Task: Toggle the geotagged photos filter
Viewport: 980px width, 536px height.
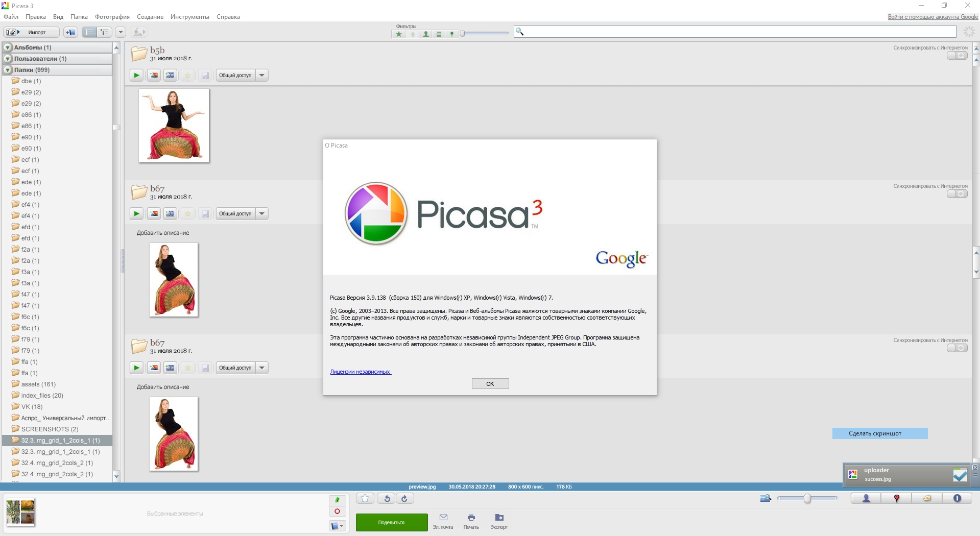Action: coord(451,34)
